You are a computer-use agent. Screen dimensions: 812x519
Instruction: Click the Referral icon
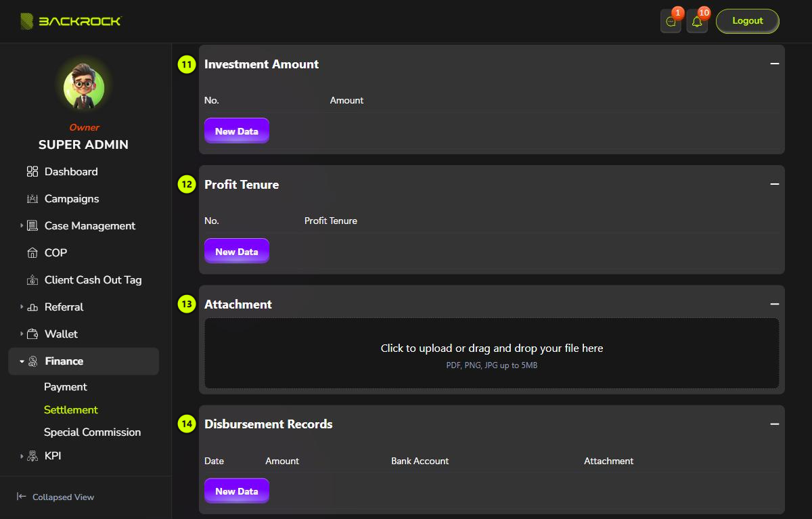coord(32,307)
